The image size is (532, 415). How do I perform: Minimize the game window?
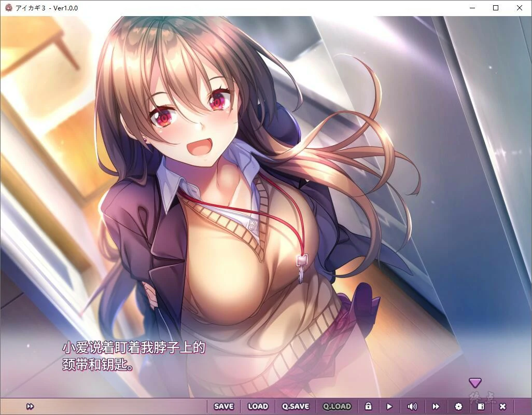pyautogui.click(x=472, y=8)
